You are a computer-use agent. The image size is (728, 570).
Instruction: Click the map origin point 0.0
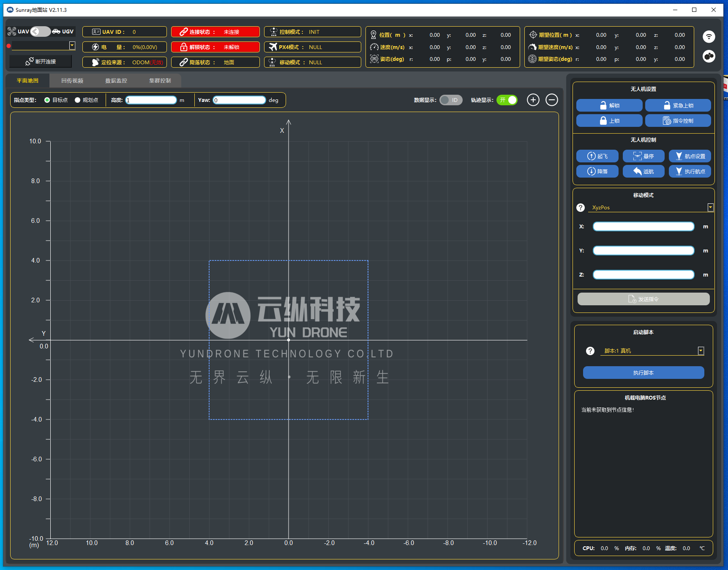[x=289, y=340]
